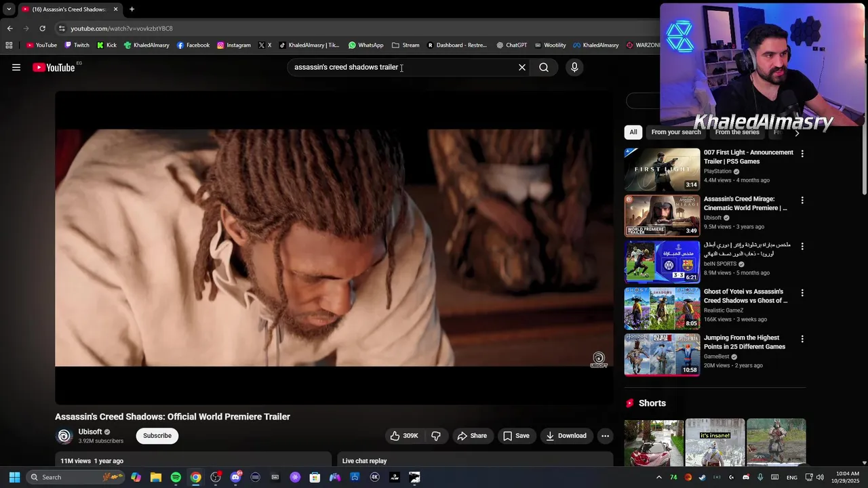Show hidden system tray icons
Image resolution: width=868 pixels, height=488 pixels.
659,477
